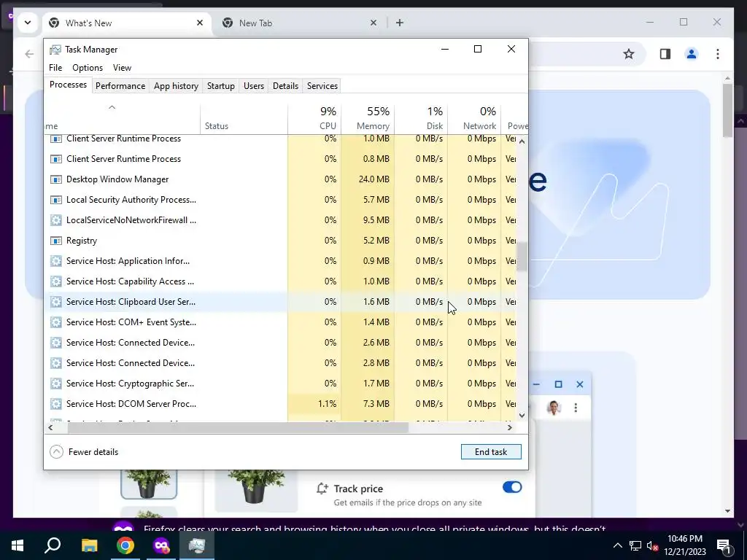Click the Service Host: Clipboard User Service gear icon
Image resolution: width=747 pixels, height=560 pixels.
56,302
